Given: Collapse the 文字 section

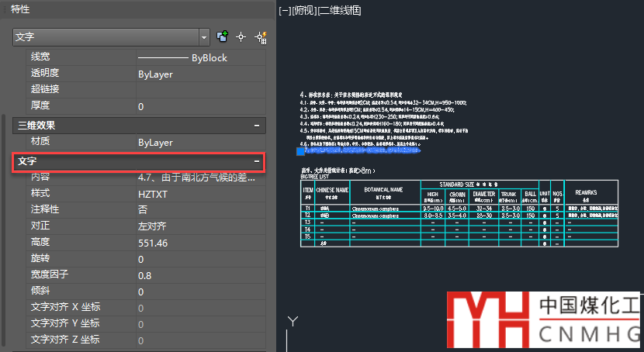Looking at the screenshot, I should (257, 161).
